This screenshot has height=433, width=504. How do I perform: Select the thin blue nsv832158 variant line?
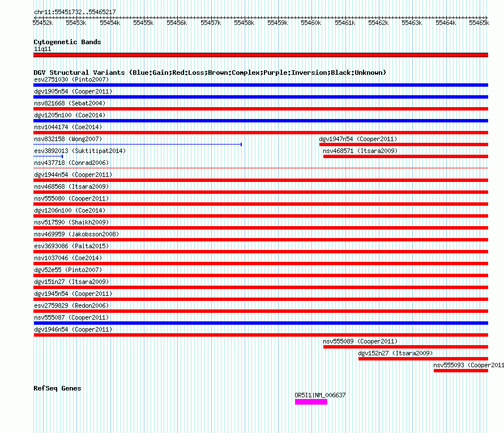(x=138, y=145)
